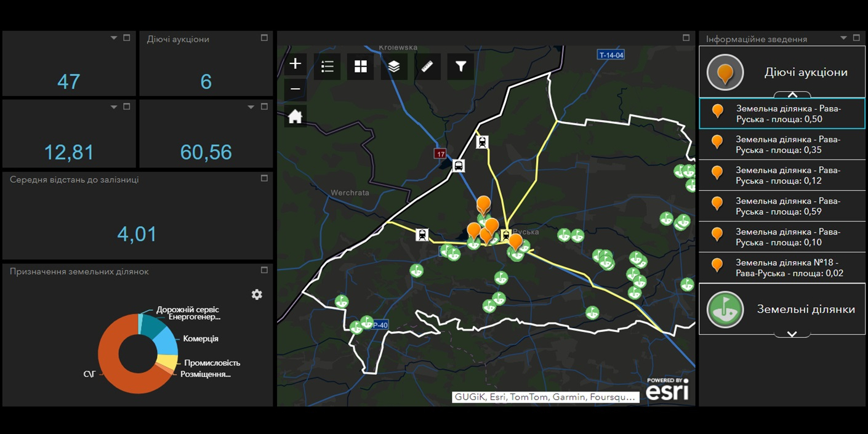Zoom in on the map
Screen dimensions: 868x434
click(295, 64)
